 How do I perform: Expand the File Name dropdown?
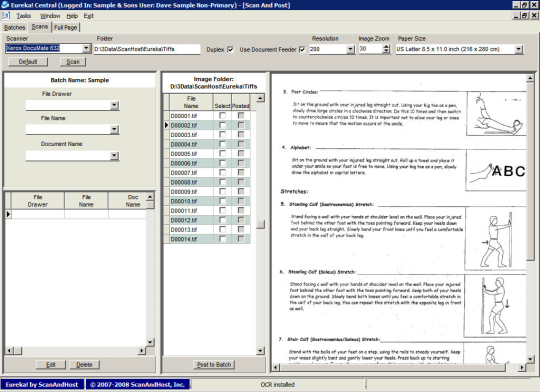coord(114,130)
